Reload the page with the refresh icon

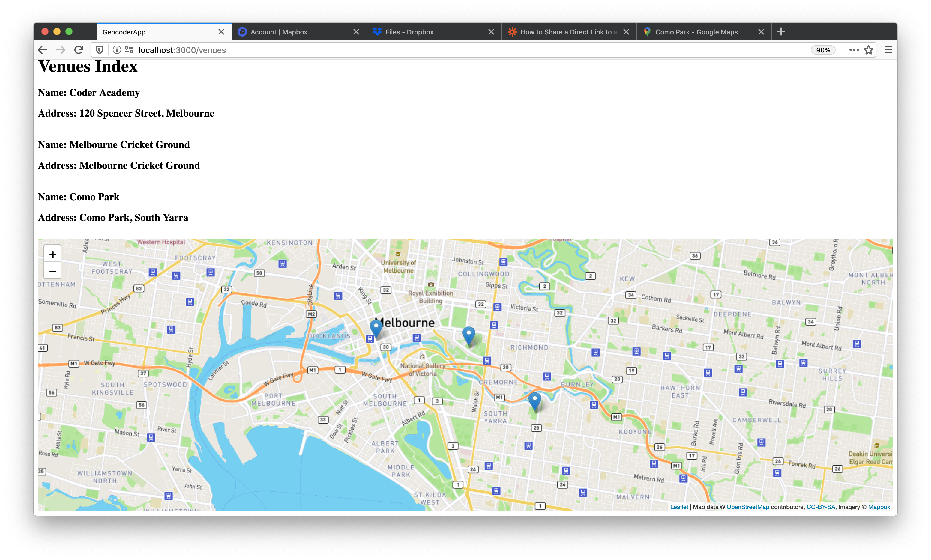tap(79, 50)
